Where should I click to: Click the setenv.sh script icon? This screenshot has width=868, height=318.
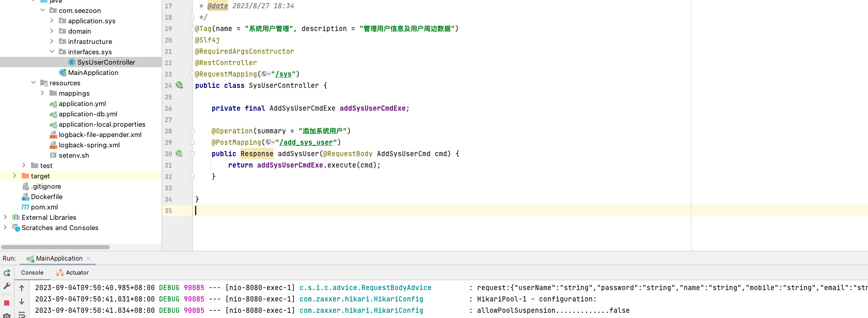point(53,155)
